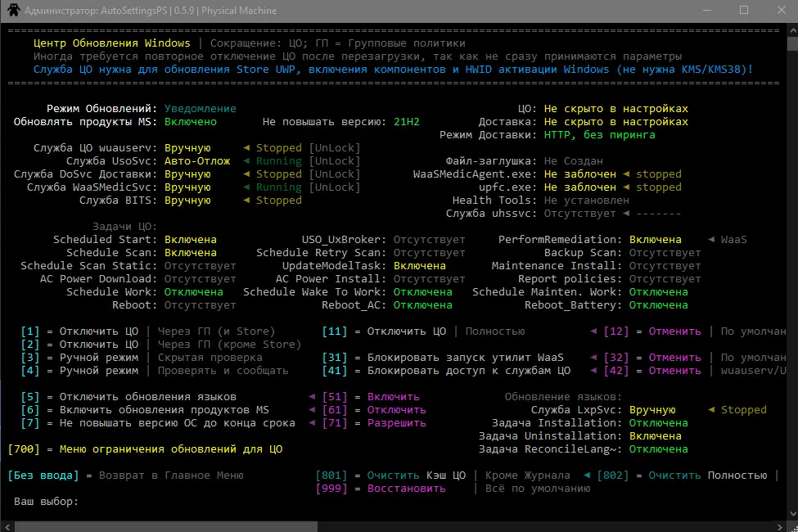798x532 pixels.
Task: Click the [UnLock] label for UsoSvc service
Action: click(334, 161)
